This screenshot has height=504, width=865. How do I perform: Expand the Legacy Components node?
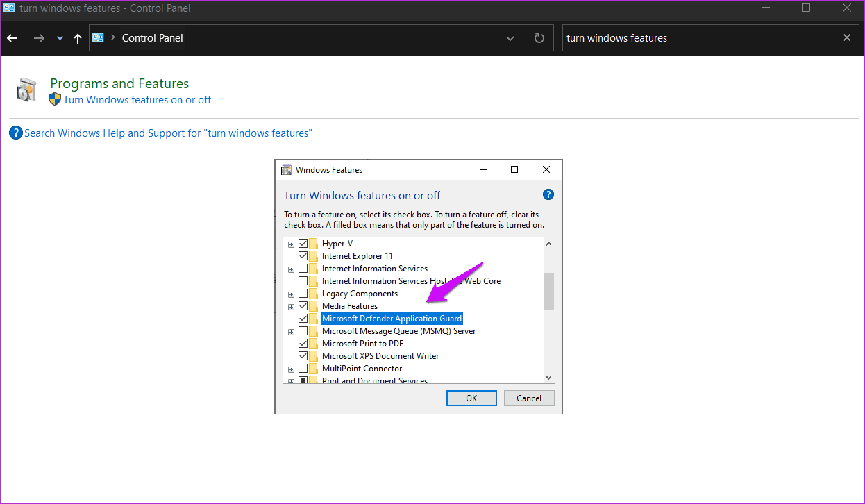tap(292, 294)
